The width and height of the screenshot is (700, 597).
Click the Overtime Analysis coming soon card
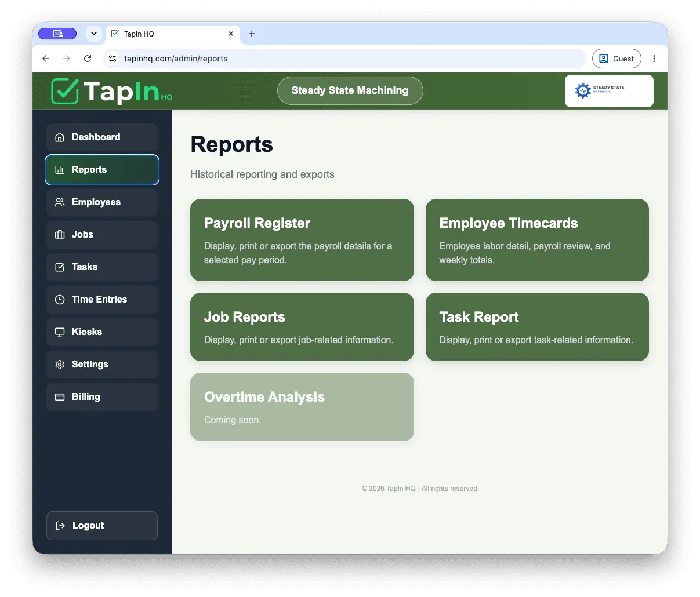coord(302,407)
